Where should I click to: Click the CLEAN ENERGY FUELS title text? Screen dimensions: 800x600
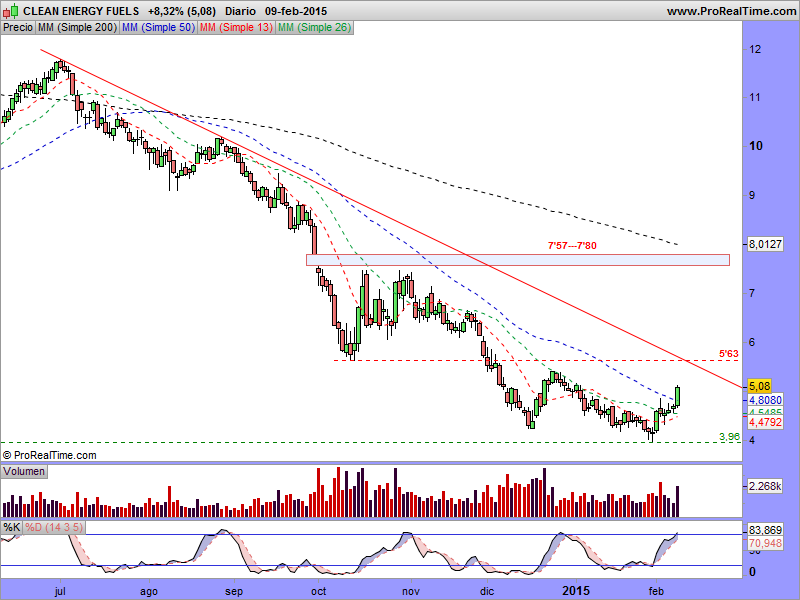click(x=81, y=11)
